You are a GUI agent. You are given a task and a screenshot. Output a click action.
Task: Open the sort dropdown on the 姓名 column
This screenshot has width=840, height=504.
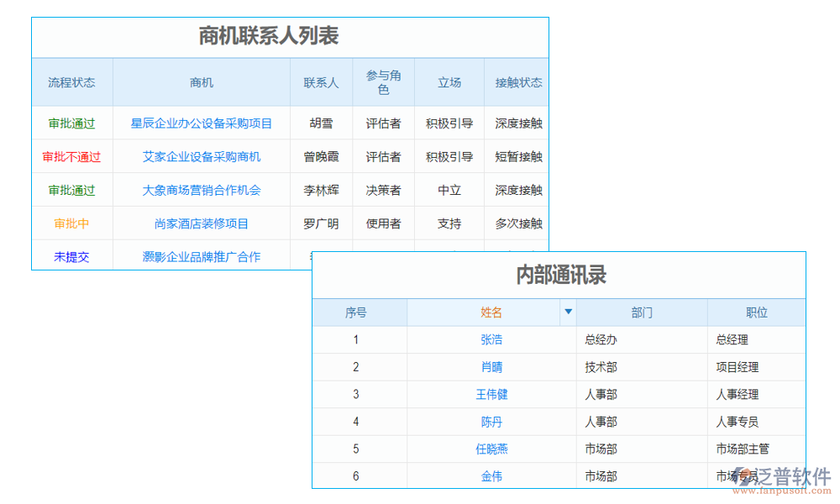568,312
